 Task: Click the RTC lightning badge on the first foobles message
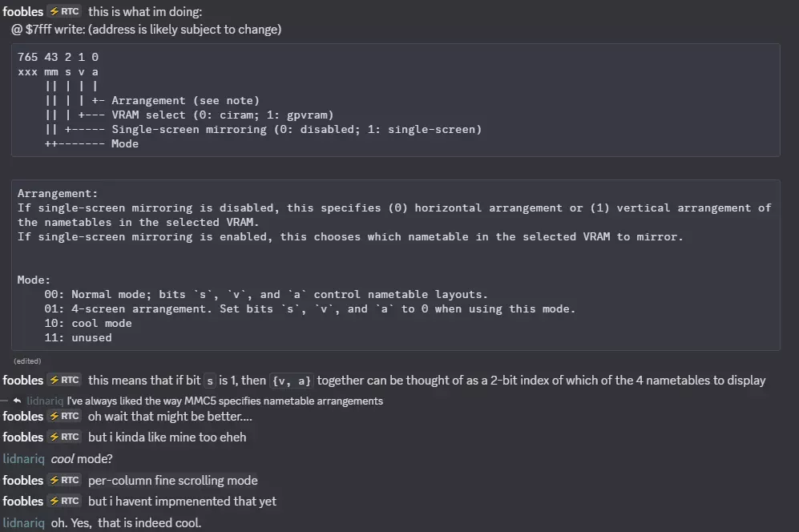coord(64,11)
